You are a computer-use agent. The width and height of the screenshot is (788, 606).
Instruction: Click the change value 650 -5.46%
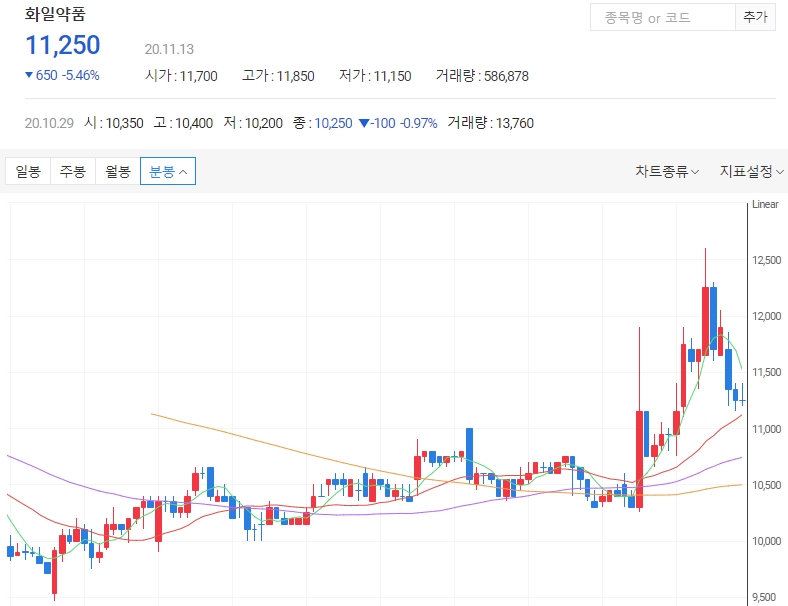[x=62, y=75]
